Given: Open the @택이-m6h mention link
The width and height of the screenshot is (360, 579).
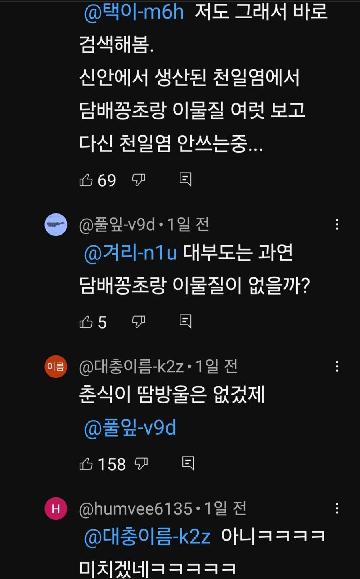Looking at the screenshot, I should coord(134,12).
